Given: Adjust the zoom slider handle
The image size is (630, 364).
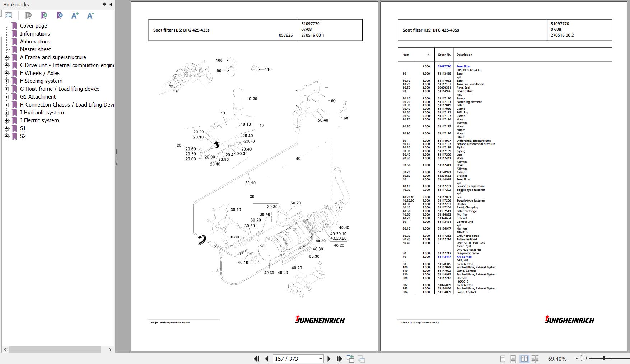Looking at the screenshot, I should coord(604,358).
